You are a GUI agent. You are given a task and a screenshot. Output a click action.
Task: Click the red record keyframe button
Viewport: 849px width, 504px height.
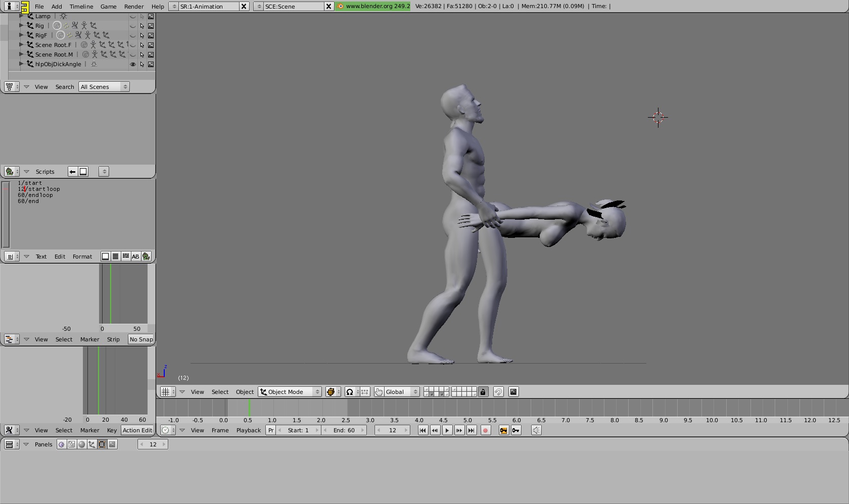[x=486, y=430]
